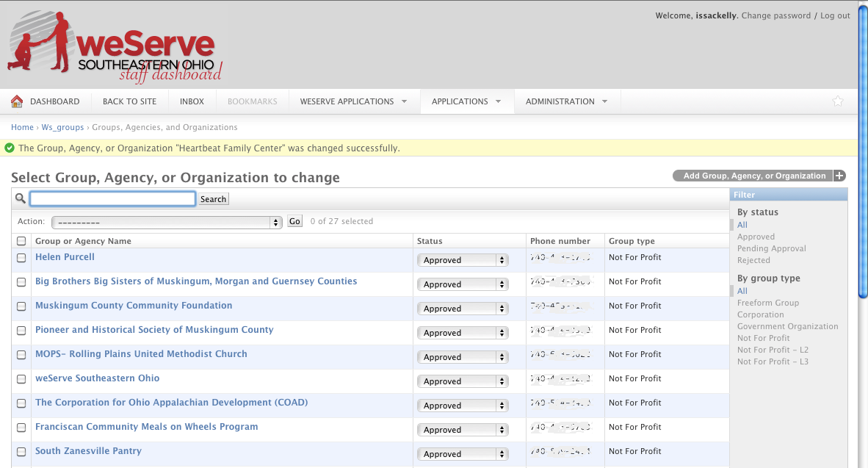Go to Home breadcrumb
The height and width of the screenshot is (468, 868).
click(22, 127)
